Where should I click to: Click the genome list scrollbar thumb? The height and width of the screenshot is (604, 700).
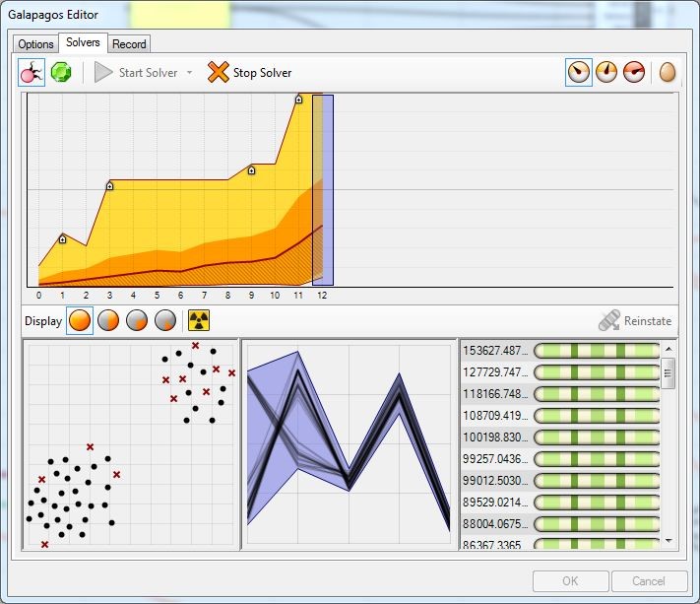[668, 373]
